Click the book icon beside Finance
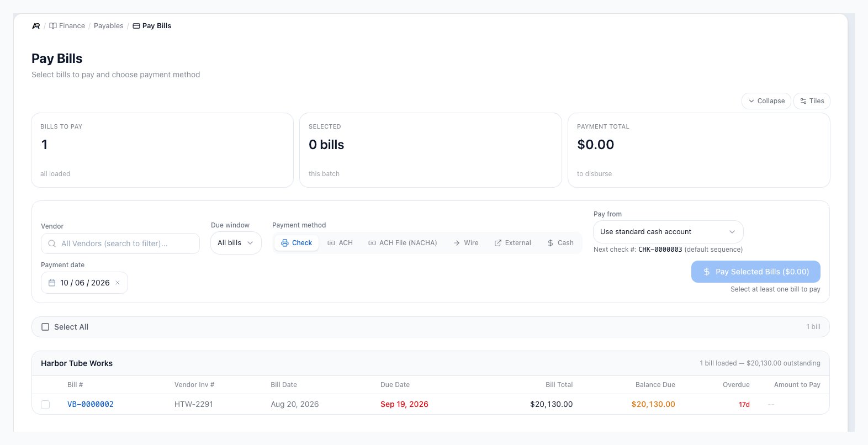This screenshot has height=445, width=868. pyautogui.click(x=53, y=26)
